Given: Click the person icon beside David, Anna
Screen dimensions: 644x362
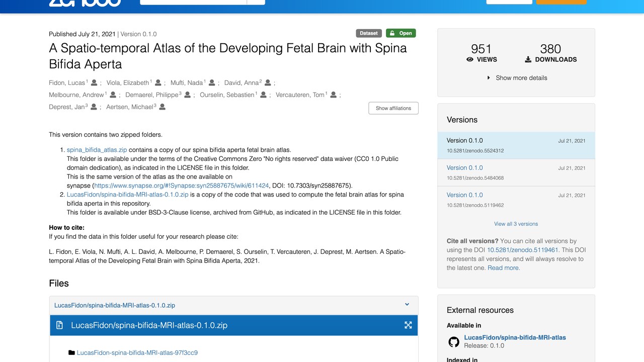Looking at the screenshot, I should (x=268, y=82).
